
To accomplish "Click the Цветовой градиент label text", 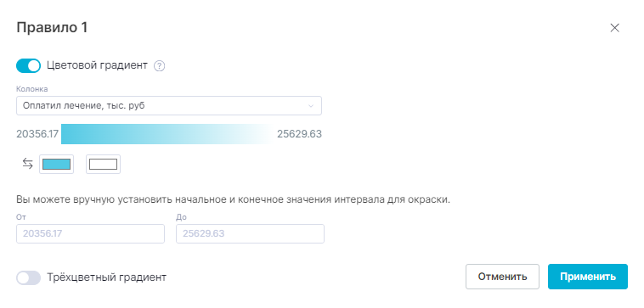I will pyautogui.click(x=97, y=65).
